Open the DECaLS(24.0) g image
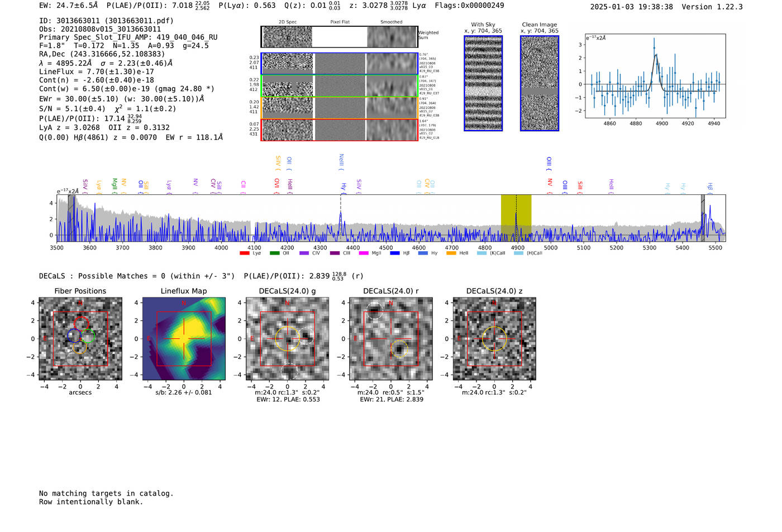Viewport: 782px width, 532px height. click(x=288, y=339)
